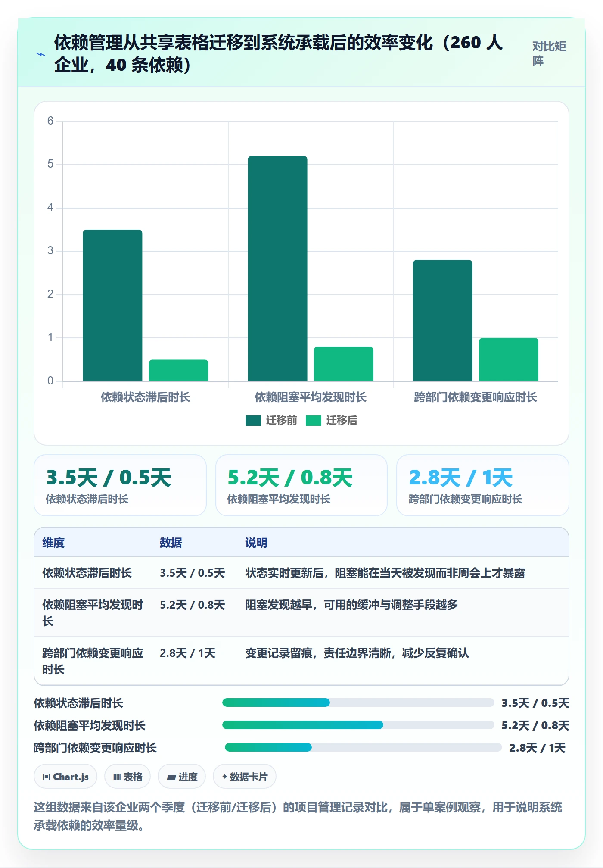
Task: Click the 迁移后 bar for 依赖状态滞后时长
Action: click(179, 370)
